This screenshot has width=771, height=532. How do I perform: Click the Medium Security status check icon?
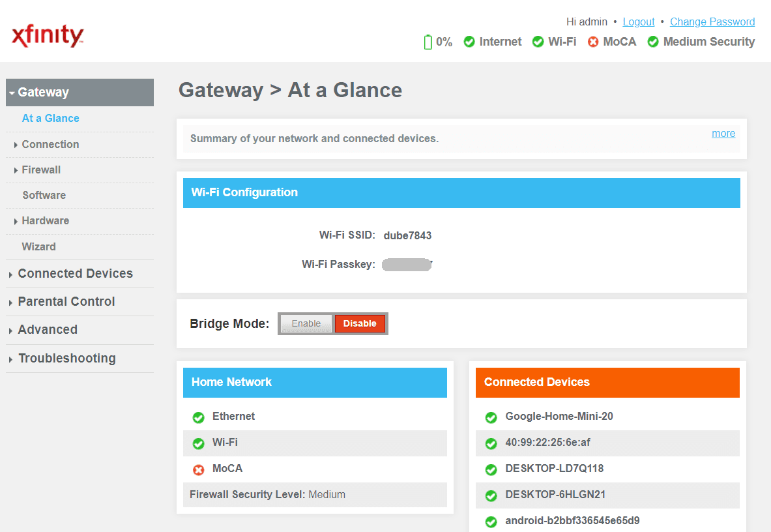(x=652, y=42)
